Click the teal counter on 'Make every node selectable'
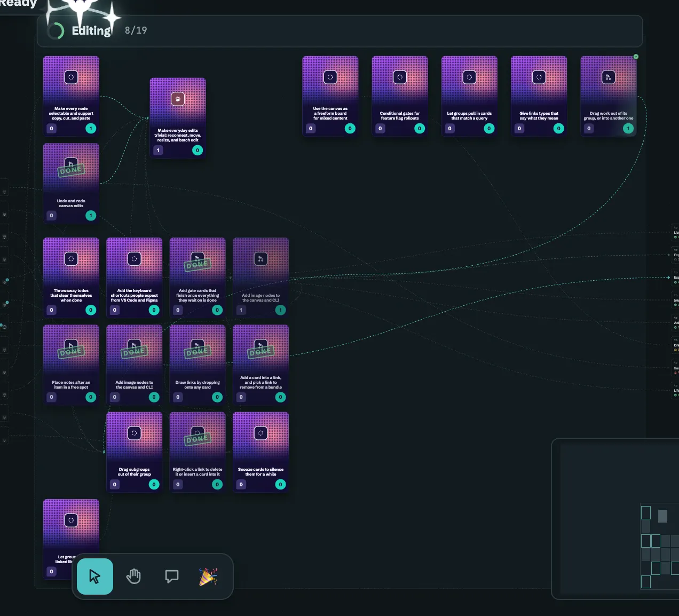The height and width of the screenshot is (616, 679). pyautogui.click(x=91, y=129)
